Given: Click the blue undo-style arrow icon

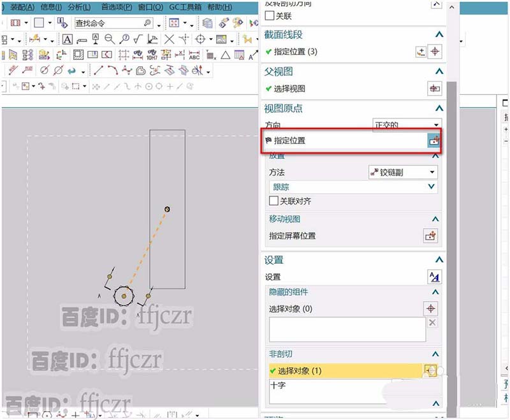Looking at the screenshot, I should (72, 71).
